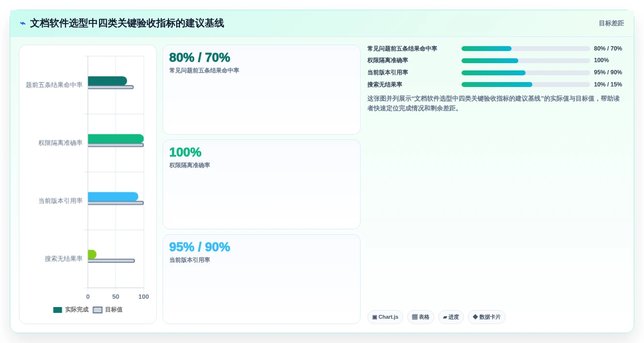The height and width of the screenshot is (343, 644).
Task: Select the Chart.js tag
Action: [x=385, y=317]
